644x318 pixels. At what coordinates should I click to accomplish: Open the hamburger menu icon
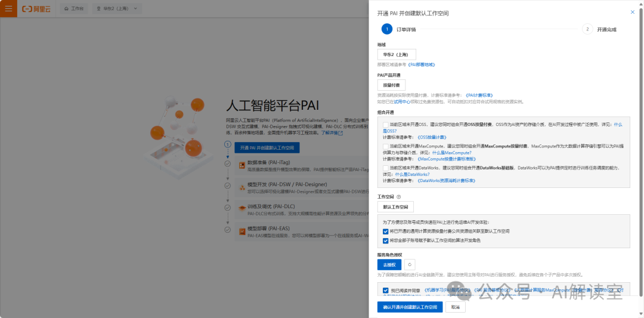pyautogui.click(x=8, y=8)
